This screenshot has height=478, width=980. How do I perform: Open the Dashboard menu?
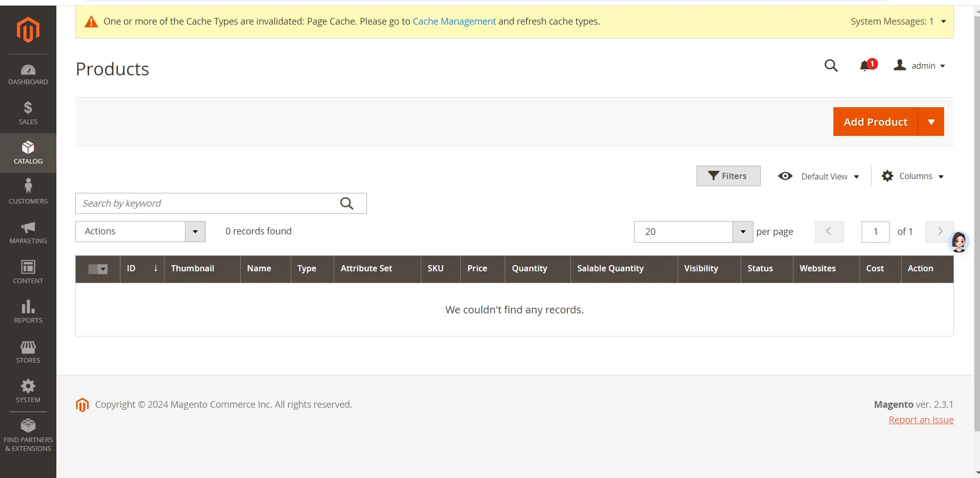point(28,74)
